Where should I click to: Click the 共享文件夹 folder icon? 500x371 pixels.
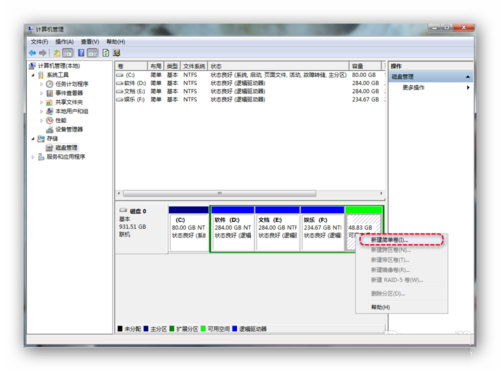click(x=50, y=102)
